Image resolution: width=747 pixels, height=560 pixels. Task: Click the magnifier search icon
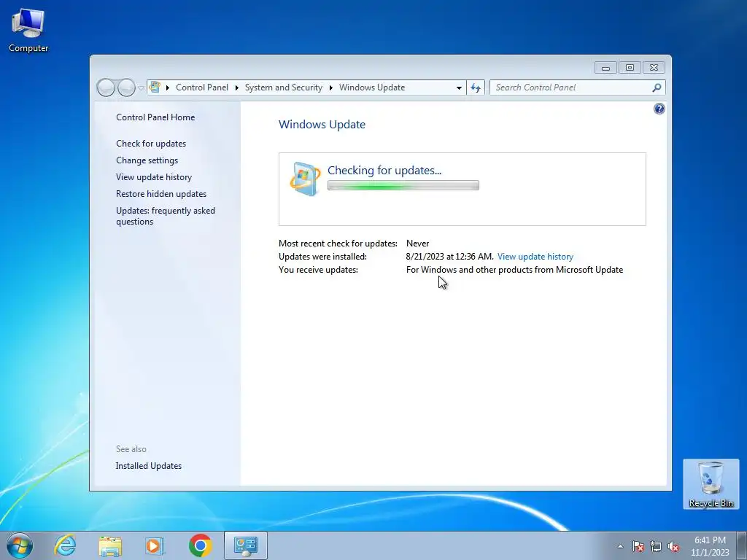pyautogui.click(x=657, y=87)
